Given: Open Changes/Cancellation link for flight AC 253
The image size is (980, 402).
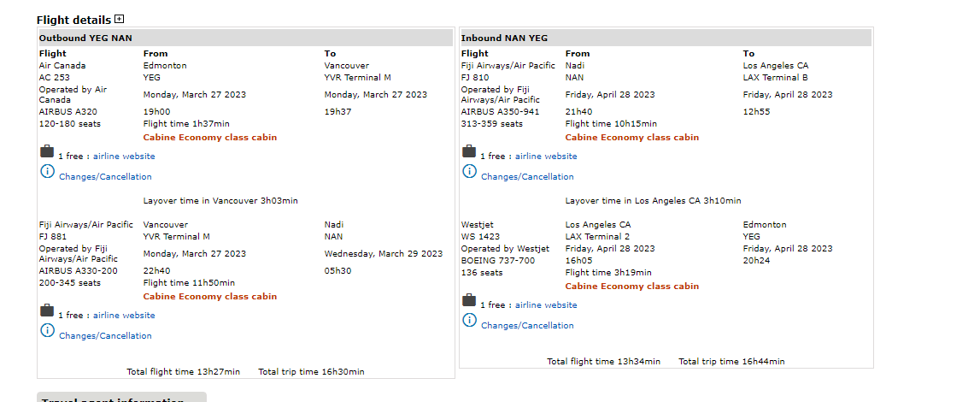Looking at the screenshot, I should [105, 177].
